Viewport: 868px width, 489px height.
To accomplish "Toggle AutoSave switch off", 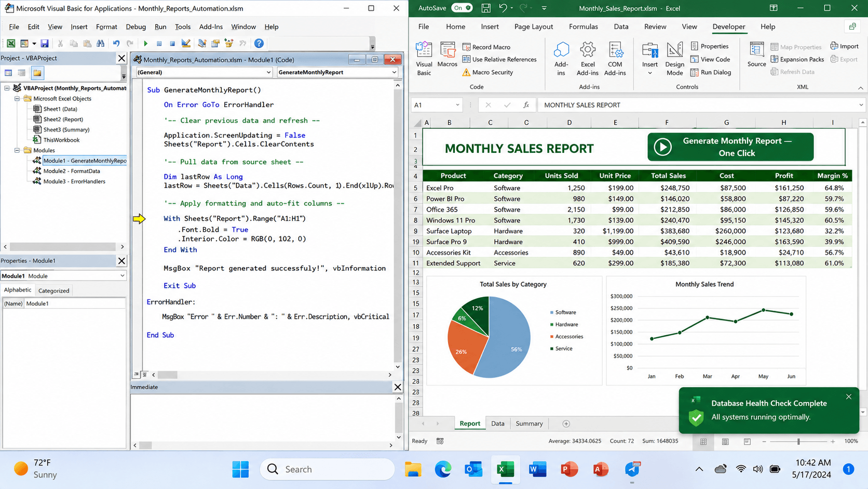I will [462, 8].
